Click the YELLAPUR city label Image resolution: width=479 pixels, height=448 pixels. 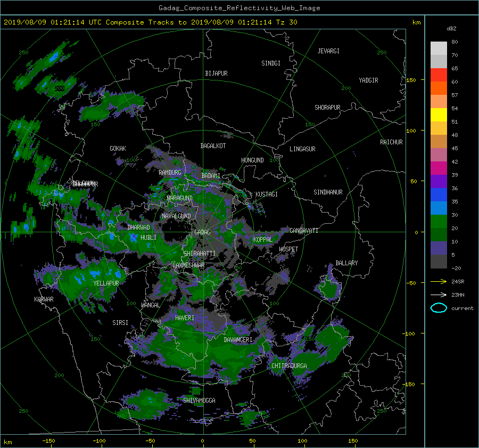click(x=106, y=283)
